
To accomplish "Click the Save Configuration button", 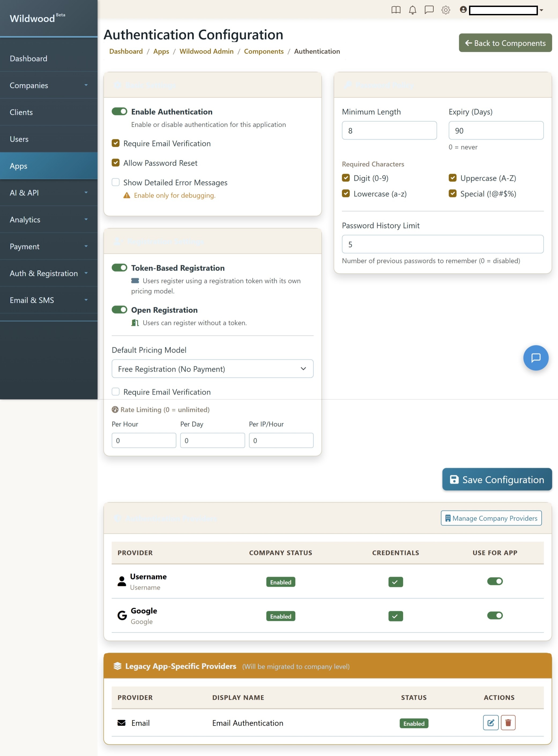I will coord(497,480).
